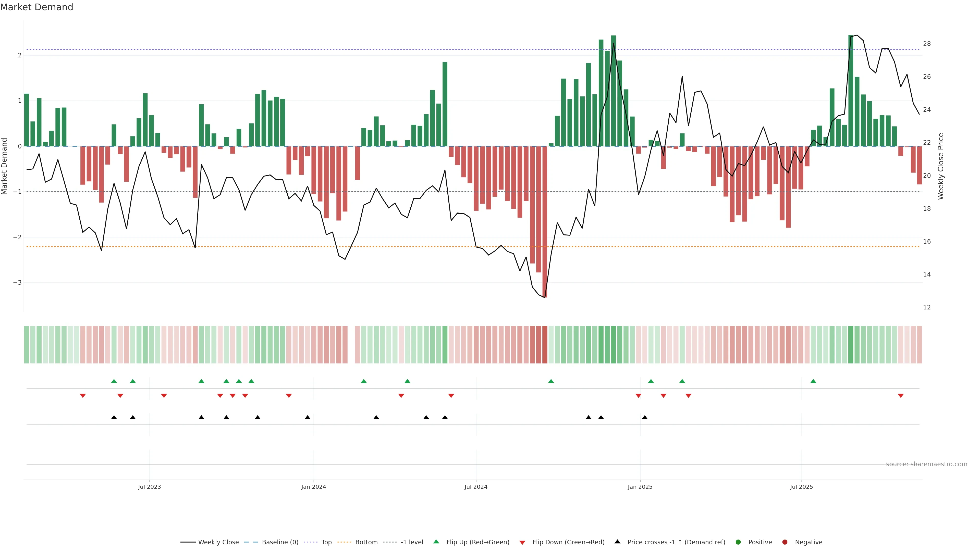Click the Jan 2025 x-axis label
This screenshot has height=551, width=980.
640,487
